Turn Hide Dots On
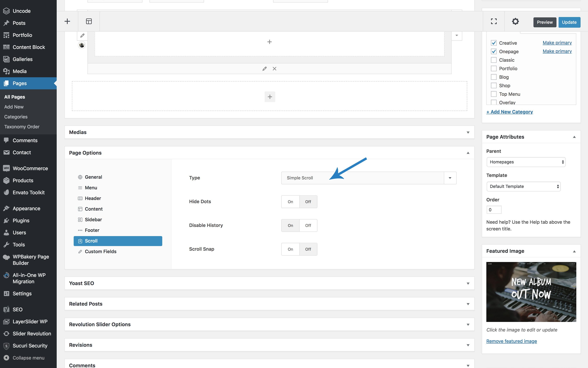Screen dimensions: 588x368 point(290,201)
